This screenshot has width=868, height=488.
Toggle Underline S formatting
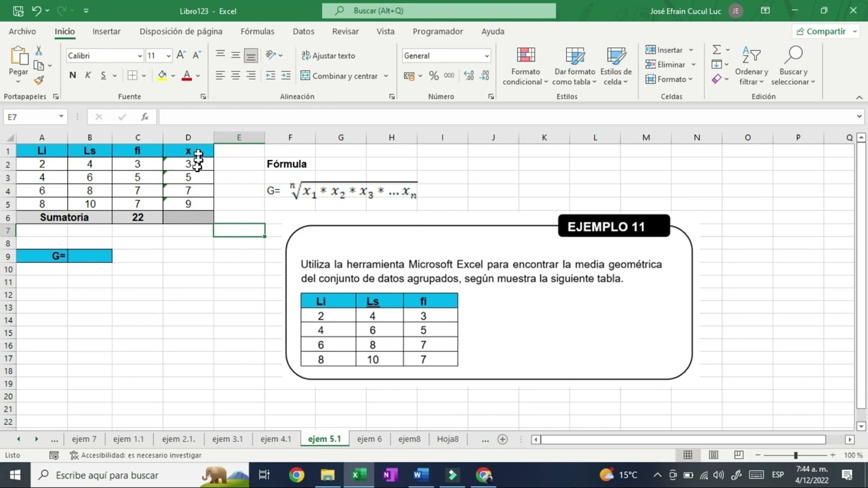[x=103, y=76]
